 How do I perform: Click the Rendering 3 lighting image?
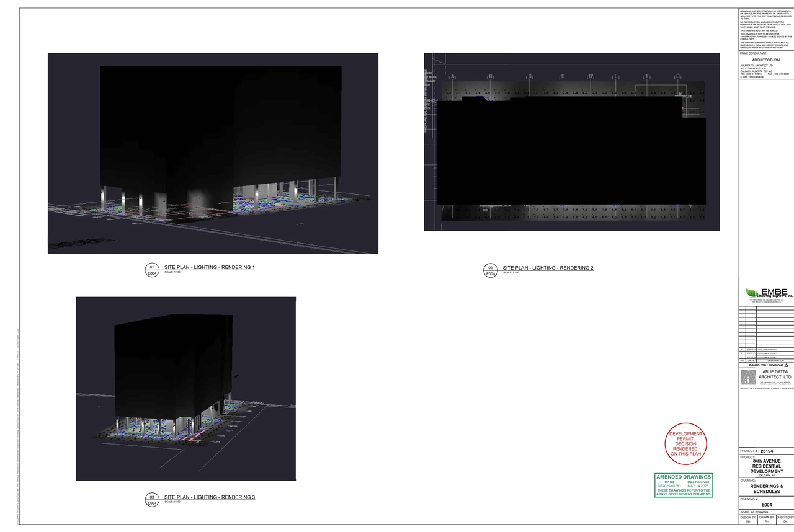pos(186,389)
